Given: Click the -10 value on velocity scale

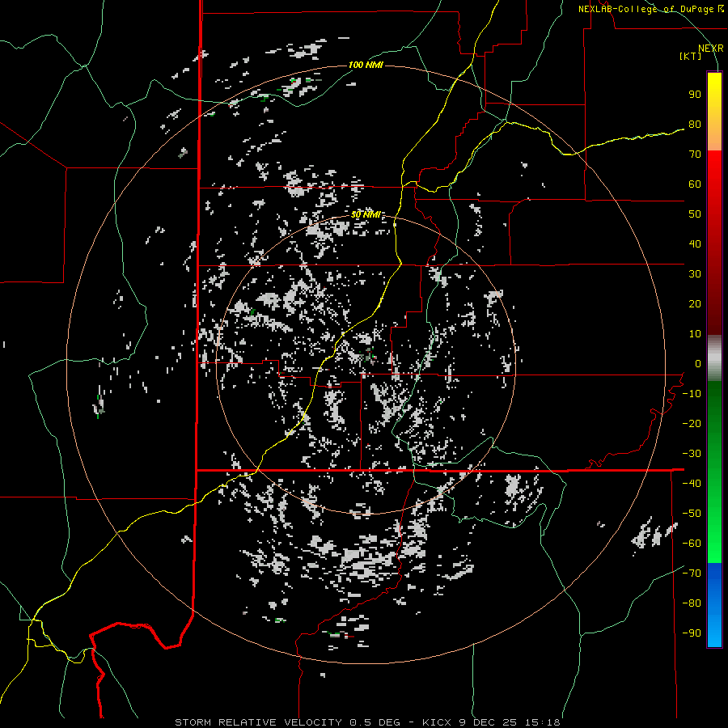Looking at the screenshot, I should pos(692,394).
